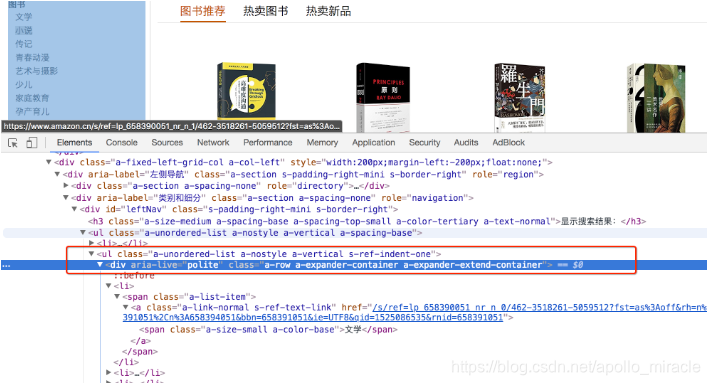Image resolution: width=710 pixels, height=385 pixels.
Task: Collapse the a-expander-container div node
Action: pyautogui.click(x=100, y=265)
